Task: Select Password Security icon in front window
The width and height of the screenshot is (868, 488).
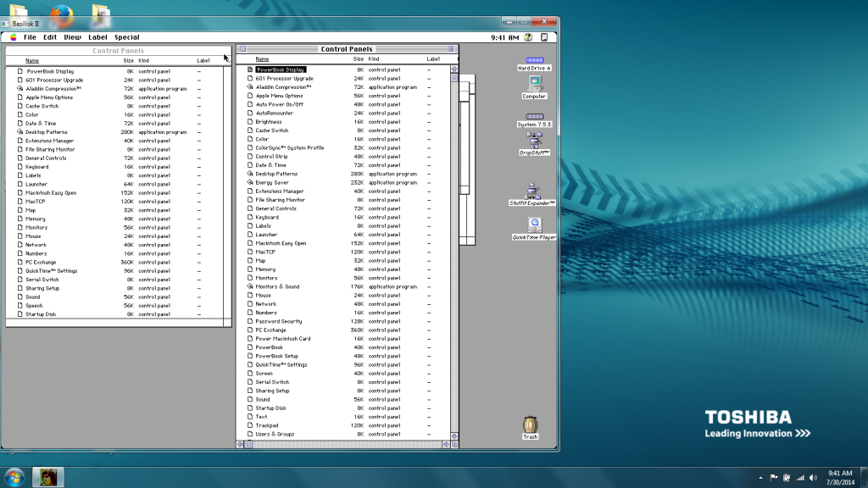Action: 250,321
